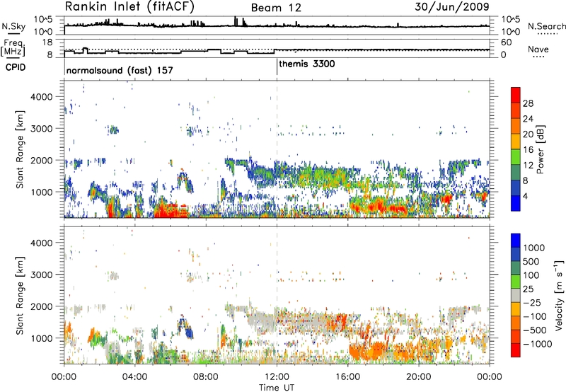Click the 'Beam 12' label
The image size is (566, 392).
pos(276,8)
